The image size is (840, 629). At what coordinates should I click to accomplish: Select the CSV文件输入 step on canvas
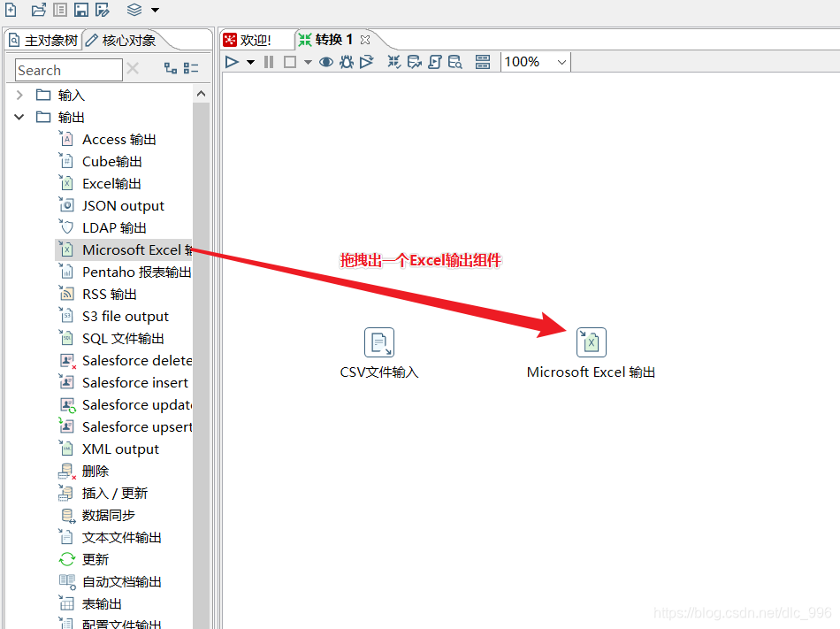(379, 342)
